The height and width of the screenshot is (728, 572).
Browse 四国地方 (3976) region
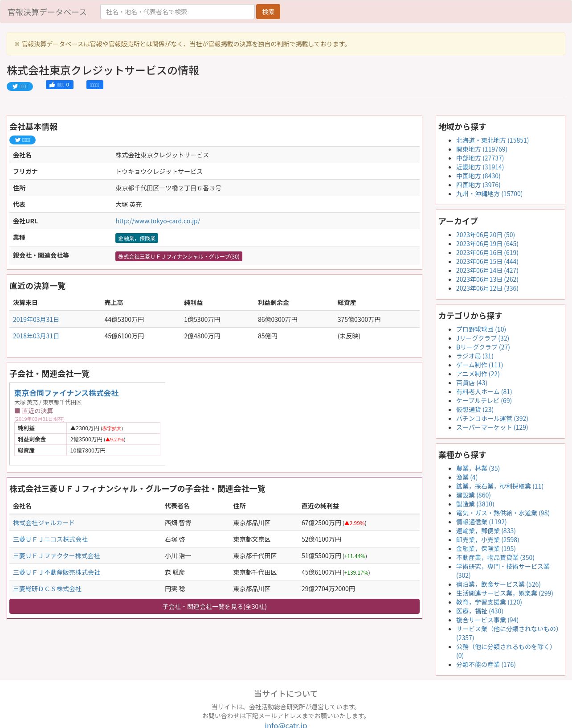pyautogui.click(x=478, y=185)
